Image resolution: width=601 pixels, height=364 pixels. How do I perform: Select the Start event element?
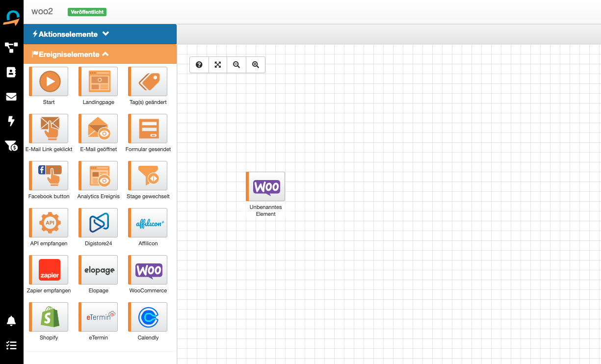pos(49,81)
